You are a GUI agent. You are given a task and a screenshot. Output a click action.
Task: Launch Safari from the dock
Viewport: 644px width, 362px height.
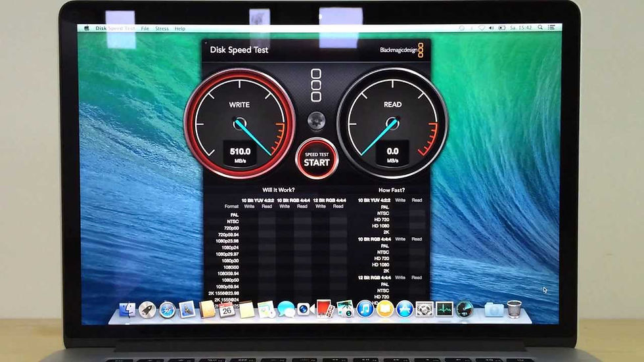tap(167, 310)
